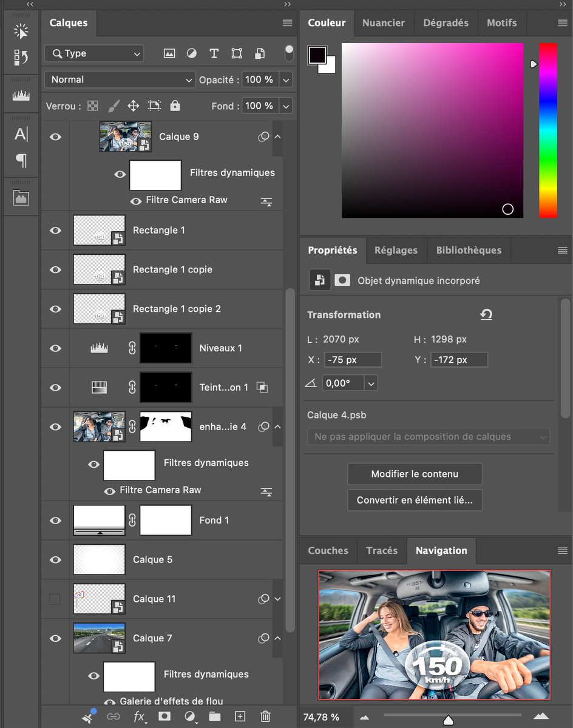This screenshot has height=728, width=573.
Task: Lock all padlock icon
Action: (x=175, y=106)
